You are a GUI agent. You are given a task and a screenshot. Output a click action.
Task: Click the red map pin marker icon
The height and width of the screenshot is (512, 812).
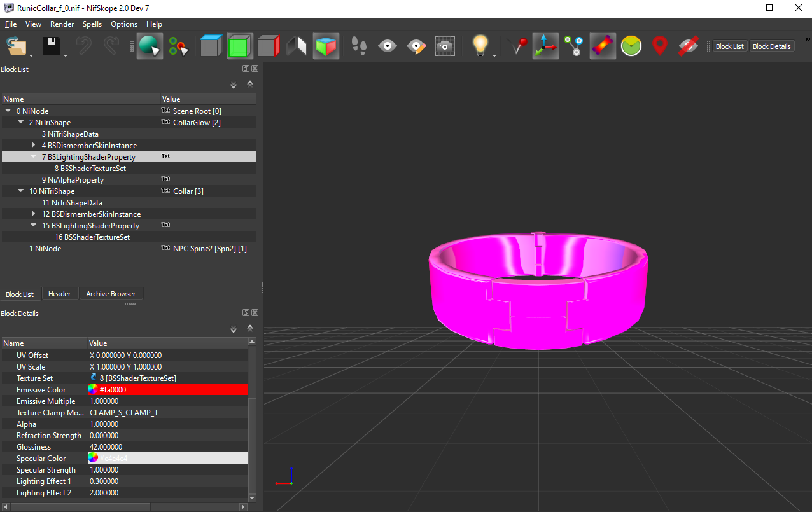point(660,46)
